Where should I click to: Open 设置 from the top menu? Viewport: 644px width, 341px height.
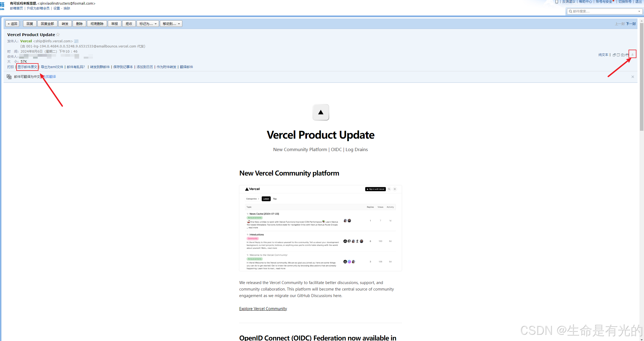[x=56, y=8]
